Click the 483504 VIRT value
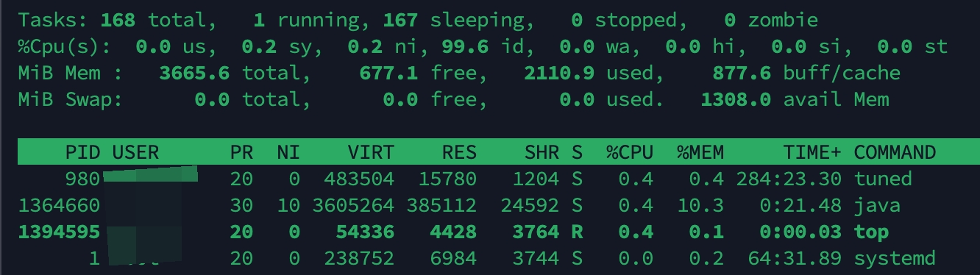Viewport: 980px width, 275px height. (359, 179)
